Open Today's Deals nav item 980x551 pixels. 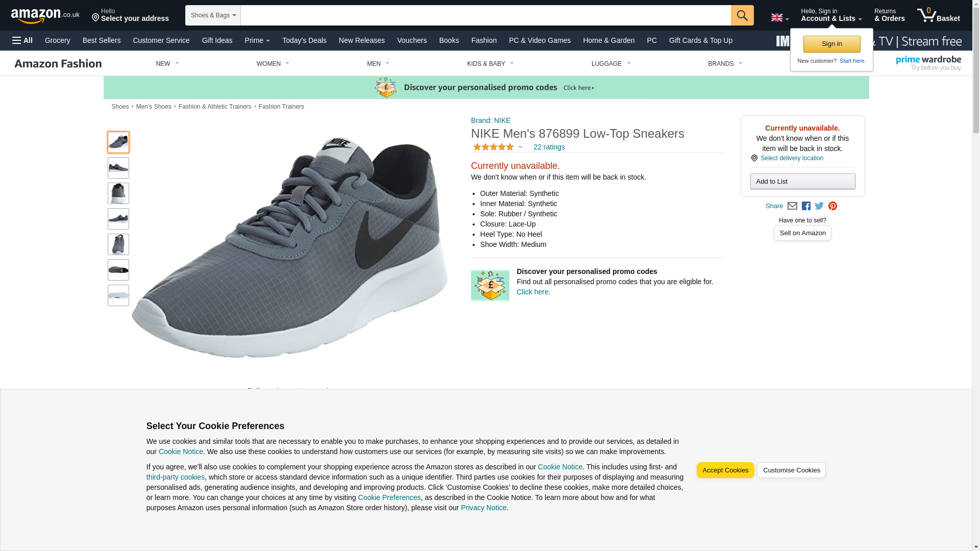pos(304,40)
